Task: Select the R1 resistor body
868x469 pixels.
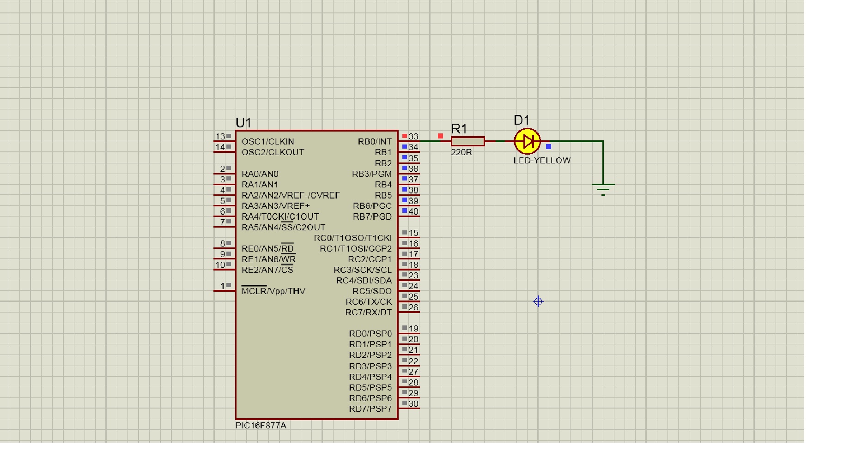Action: click(x=467, y=141)
